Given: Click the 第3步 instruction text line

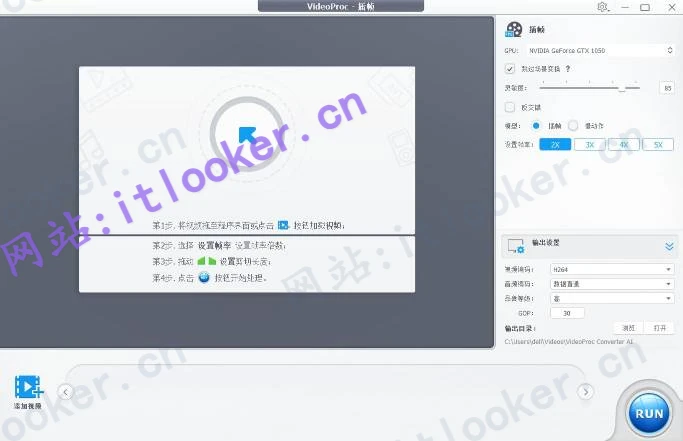Looking at the screenshot, I should point(212,261).
